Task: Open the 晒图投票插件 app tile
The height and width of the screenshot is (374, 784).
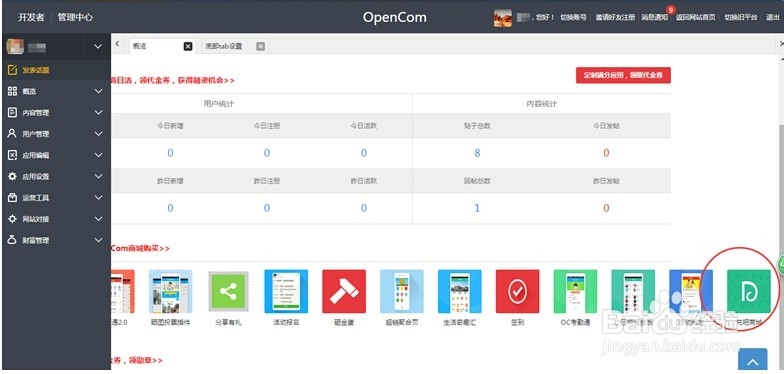Action: point(170,292)
